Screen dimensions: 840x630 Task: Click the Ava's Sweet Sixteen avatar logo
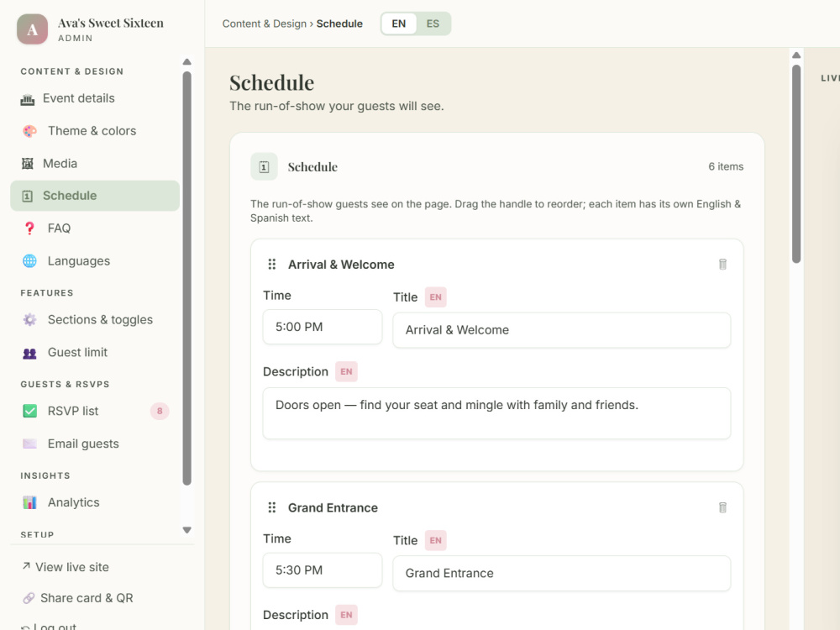point(32,29)
